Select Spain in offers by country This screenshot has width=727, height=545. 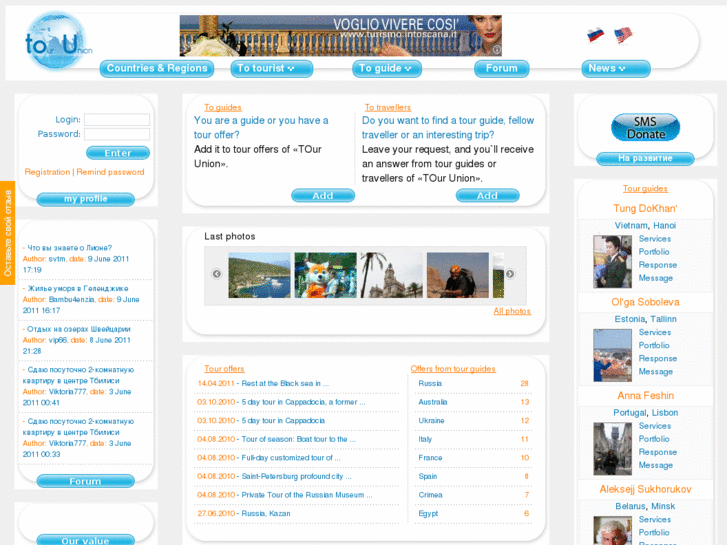click(x=427, y=476)
